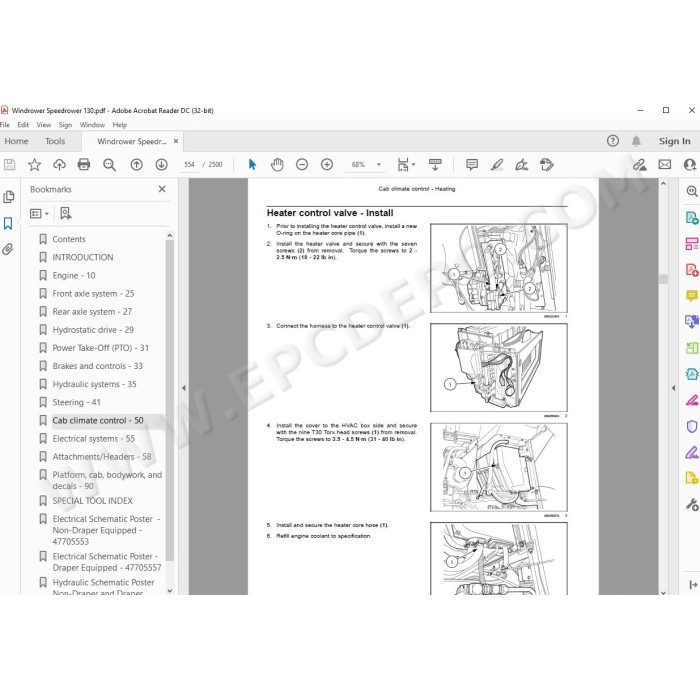This screenshot has width=700, height=700.
Task: Send the file by email envelope icon
Action: tap(665, 165)
